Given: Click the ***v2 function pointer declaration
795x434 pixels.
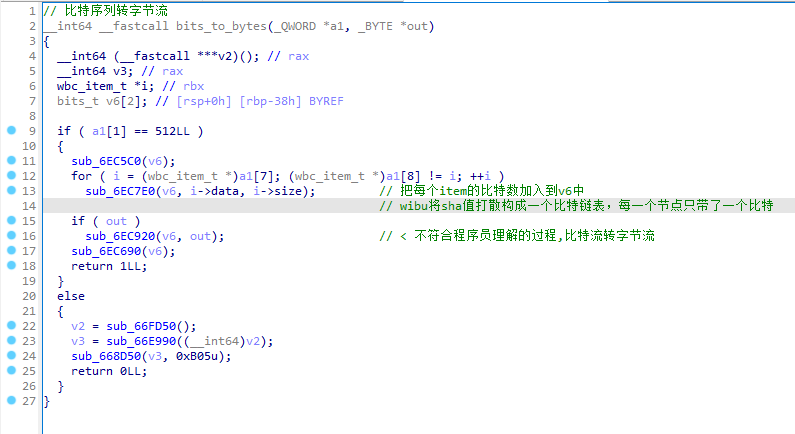Looking at the screenshot, I should point(214,56).
